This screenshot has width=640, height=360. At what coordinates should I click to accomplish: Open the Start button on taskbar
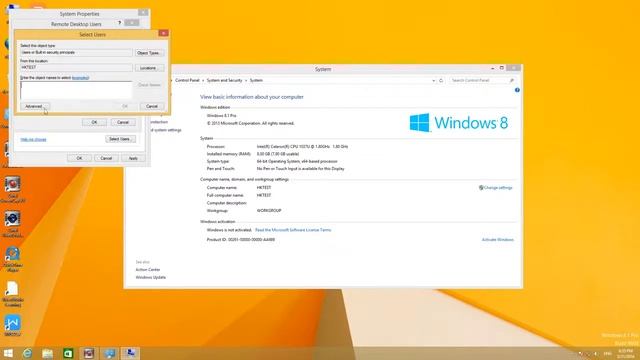pyautogui.click(x=8, y=353)
